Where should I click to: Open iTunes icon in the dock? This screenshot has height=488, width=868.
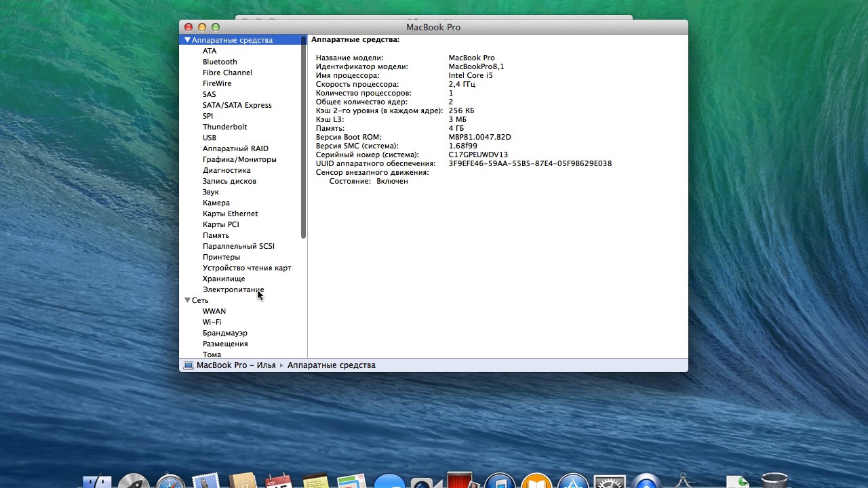point(500,481)
